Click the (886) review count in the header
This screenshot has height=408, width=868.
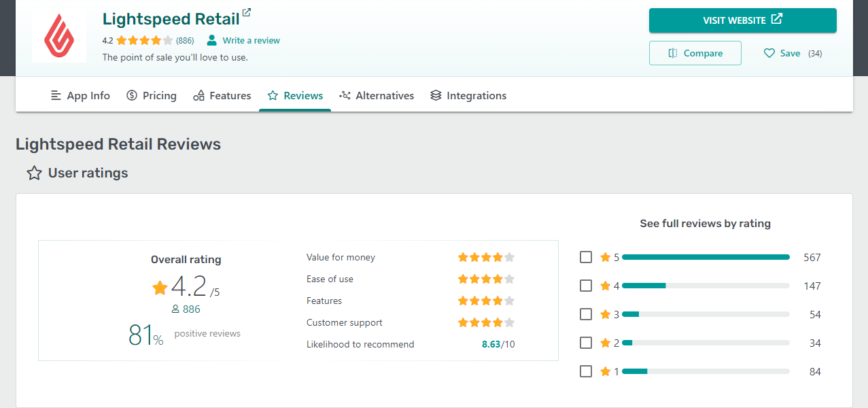click(x=185, y=40)
